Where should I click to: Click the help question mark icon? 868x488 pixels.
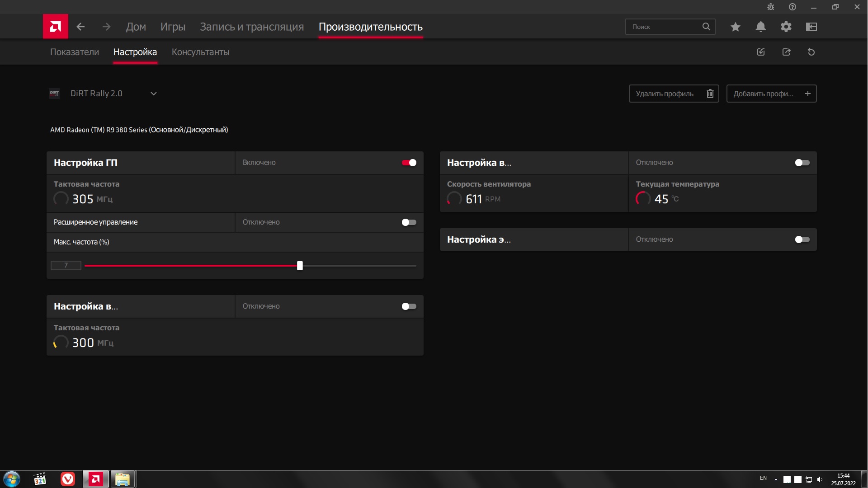793,7
